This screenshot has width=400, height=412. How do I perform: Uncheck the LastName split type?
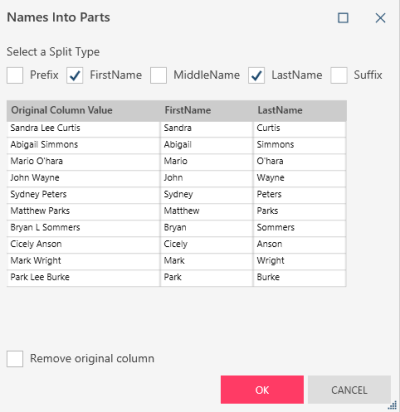(x=256, y=75)
